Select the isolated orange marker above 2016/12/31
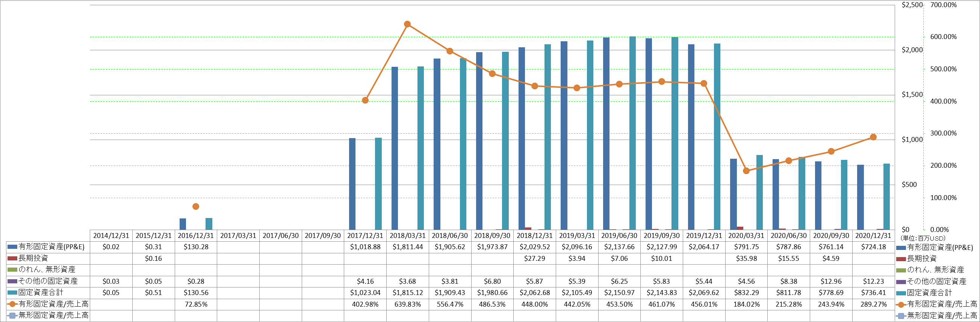 pos(195,206)
